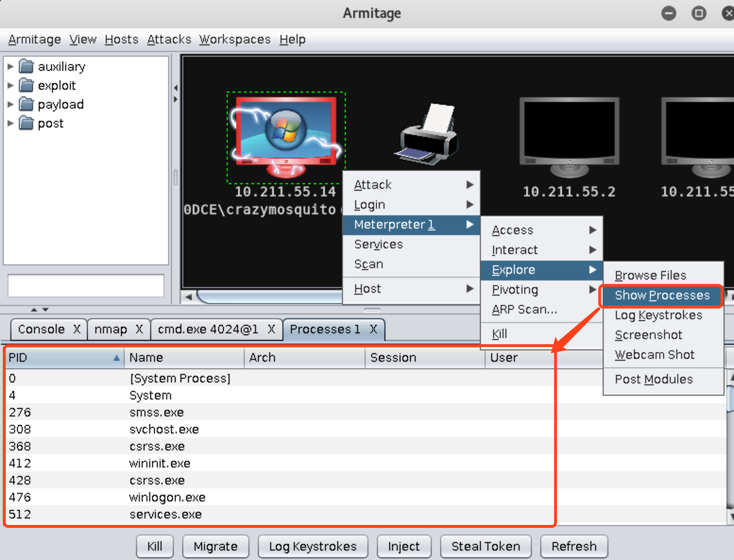Viewport: 734px width, 560px height.
Task: Click the exploit folder icon
Action: pyautogui.click(x=26, y=85)
